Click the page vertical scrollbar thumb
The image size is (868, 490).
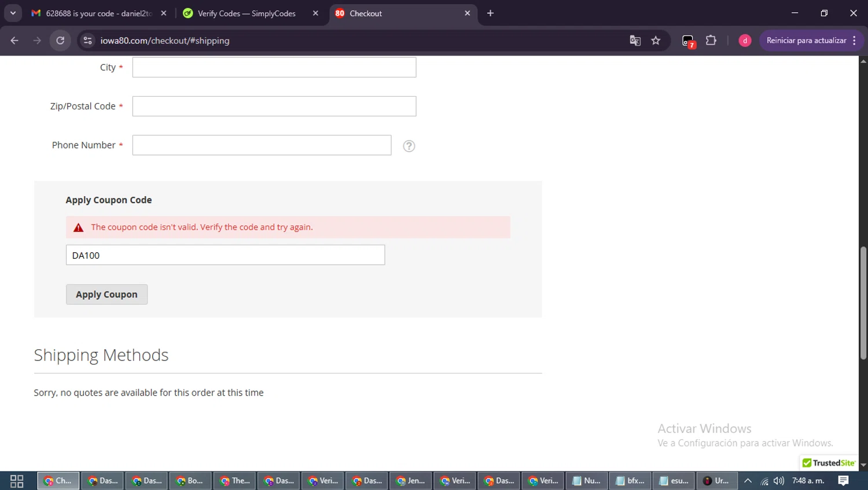point(863,303)
